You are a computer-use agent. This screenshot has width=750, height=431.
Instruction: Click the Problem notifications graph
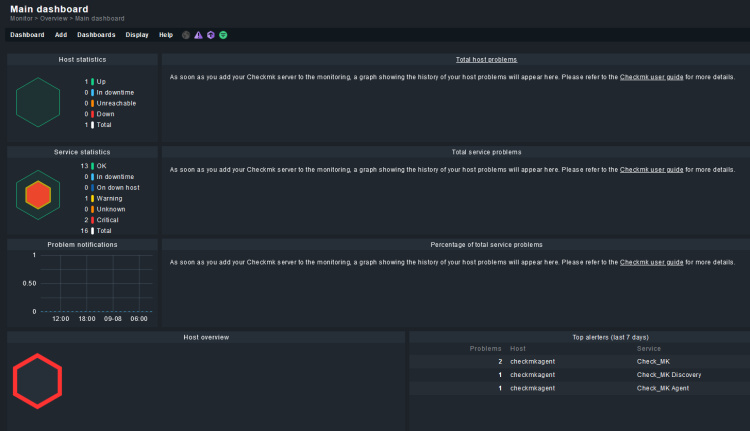[96, 283]
